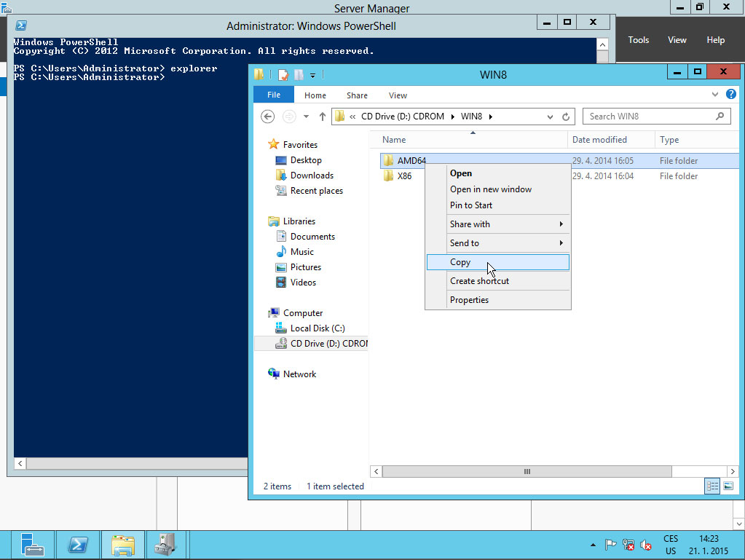Switch to details view layout

tap(713, 486)
